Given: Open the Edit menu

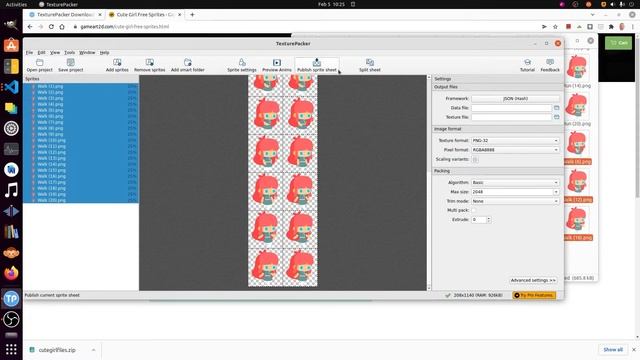Looking at the screenshot, I should [x=42, y=53].
